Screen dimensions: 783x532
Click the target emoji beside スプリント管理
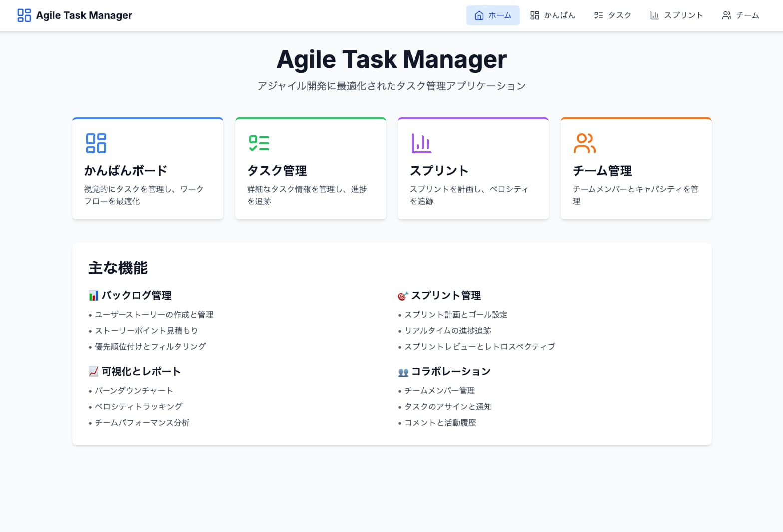[403, 296]
